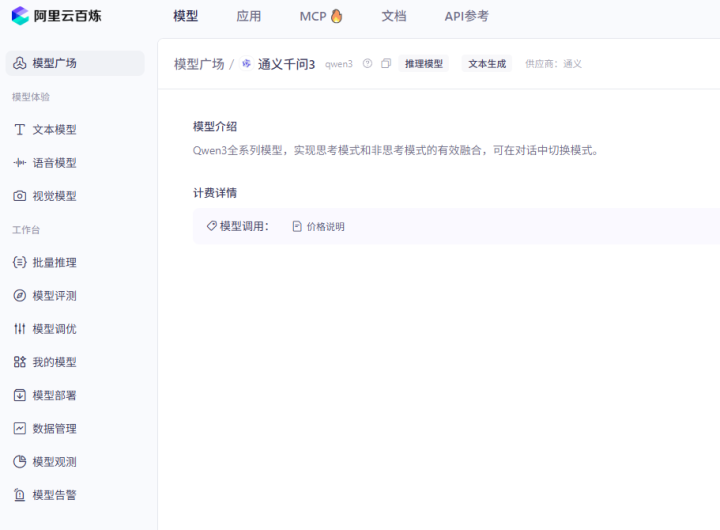Switch to the 应用 top tab
Screen dimensions: 720x530
249,16
